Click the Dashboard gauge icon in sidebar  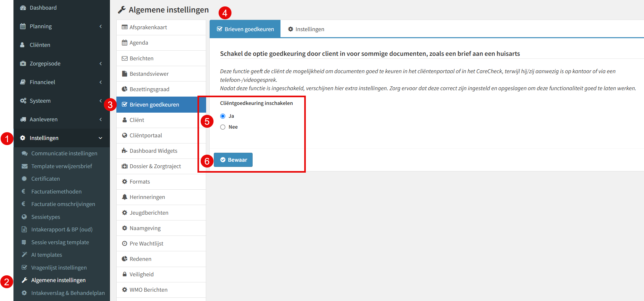(23, 8)
